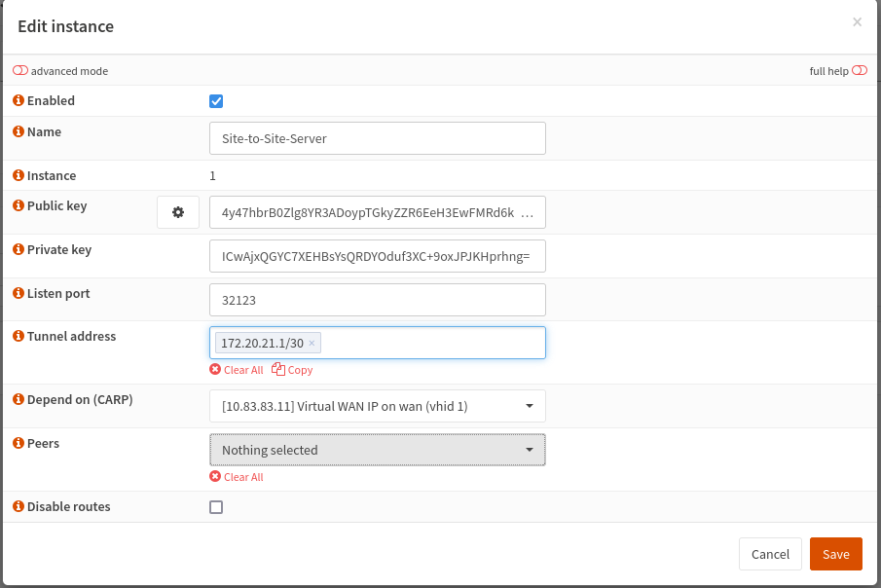This screenshot has height=588, width=881.
Task: Click info icon beside Listen port
Action: pyautogui.click(x=18, y=293)
